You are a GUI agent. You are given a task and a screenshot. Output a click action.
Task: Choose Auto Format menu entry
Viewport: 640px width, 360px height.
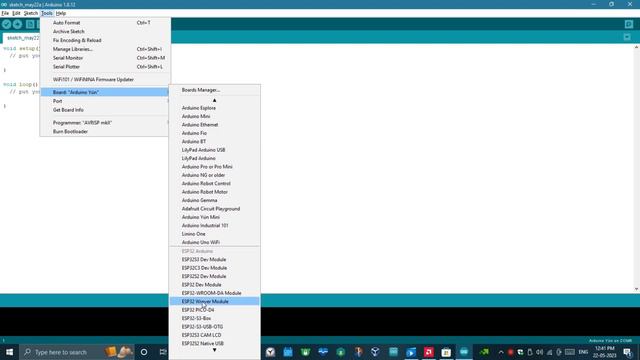pos(105,23)
